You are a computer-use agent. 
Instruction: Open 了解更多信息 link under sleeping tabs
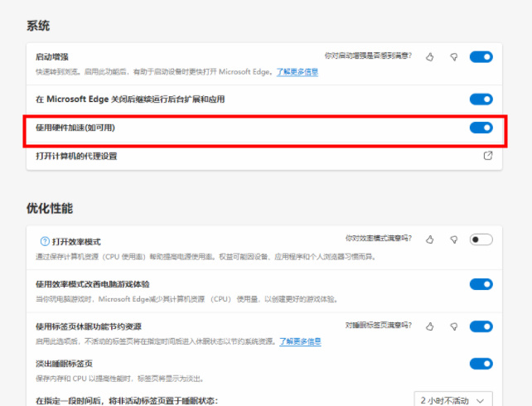pyautogui.click(x=300, y=341)
